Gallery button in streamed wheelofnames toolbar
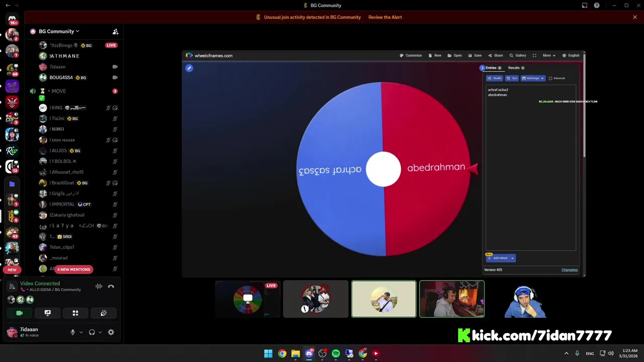Viewport: 644px width, 362px height. pyautogui.click(x=518, y=55)
